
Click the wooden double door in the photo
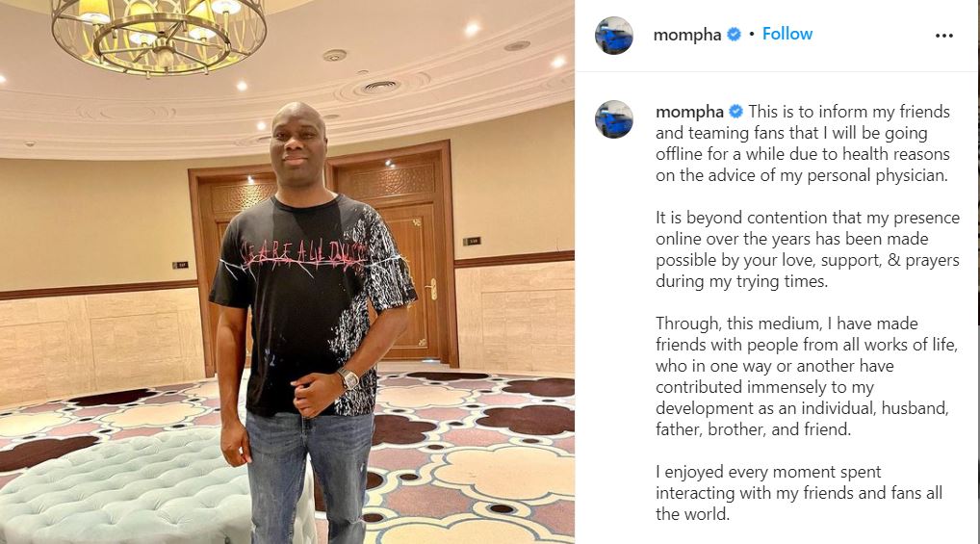point(323,256)
